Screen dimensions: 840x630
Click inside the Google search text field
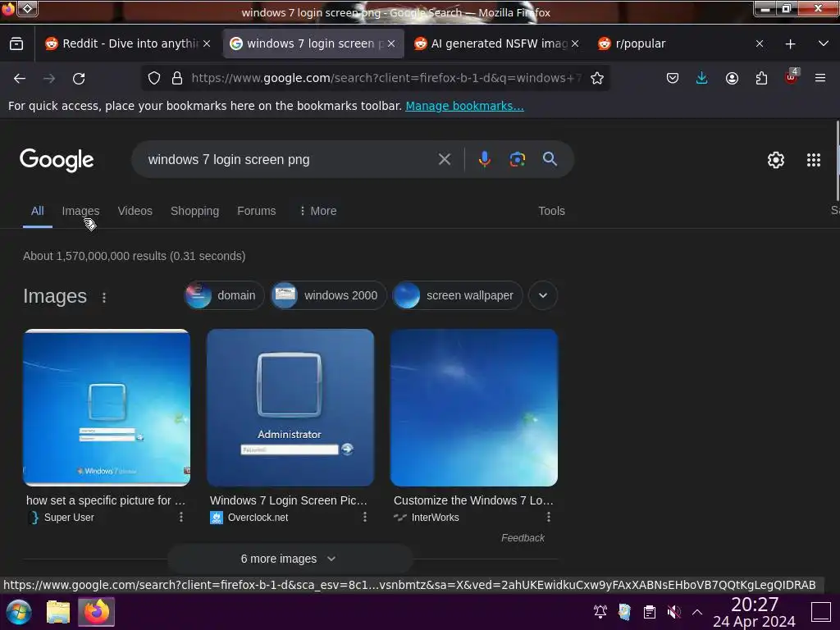(x=290, y=159)
